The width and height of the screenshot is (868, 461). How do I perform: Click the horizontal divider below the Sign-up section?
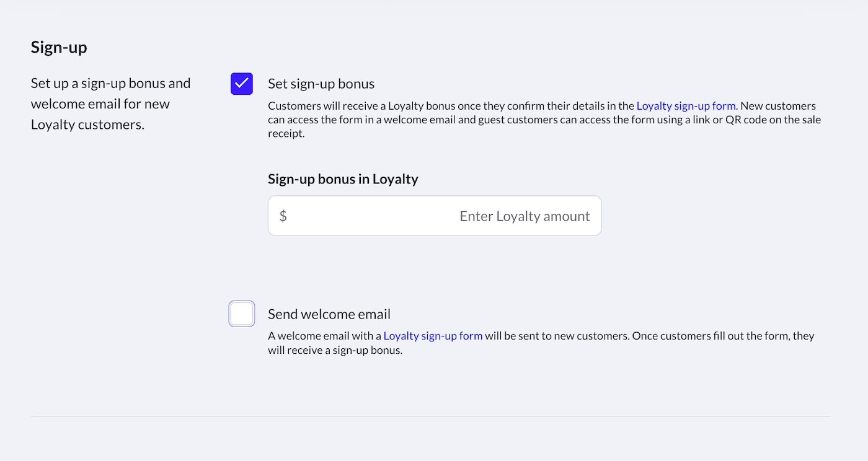[431, 416]
